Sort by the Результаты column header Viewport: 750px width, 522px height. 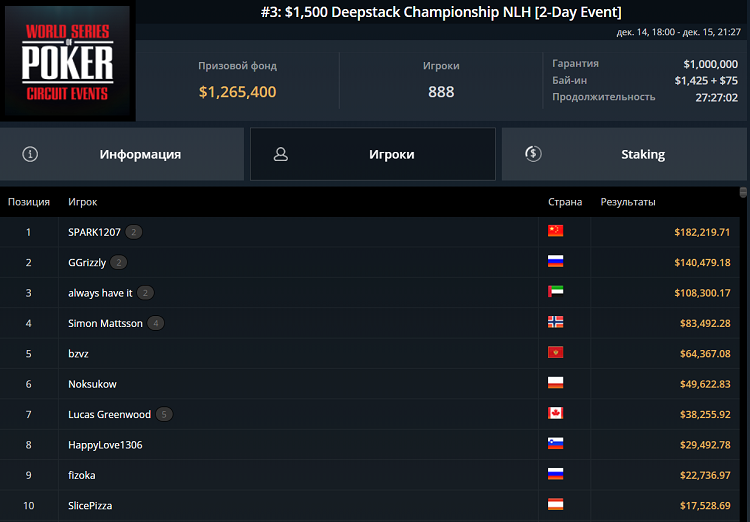(x=628, y=202)
